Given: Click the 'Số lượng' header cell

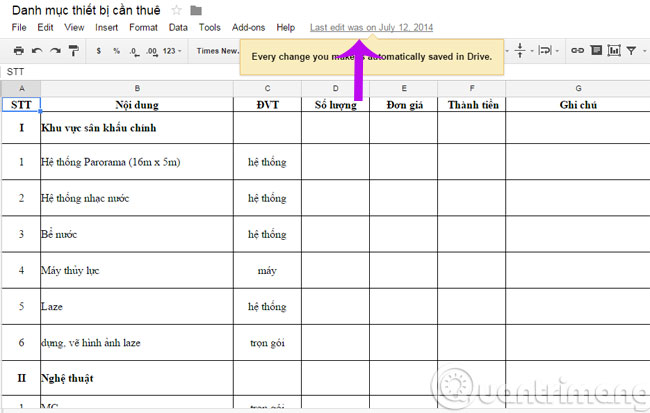Looking at the screenshot, I should 335,104.
